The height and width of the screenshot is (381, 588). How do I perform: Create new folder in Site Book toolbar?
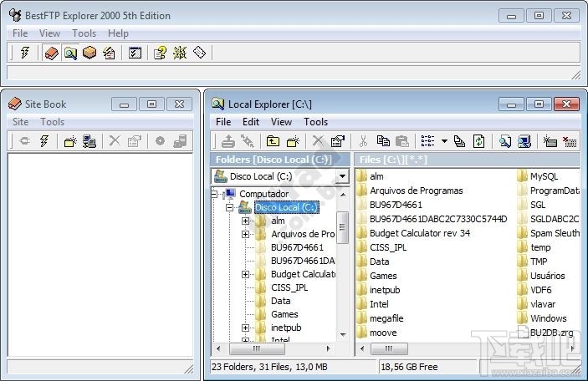70,141
